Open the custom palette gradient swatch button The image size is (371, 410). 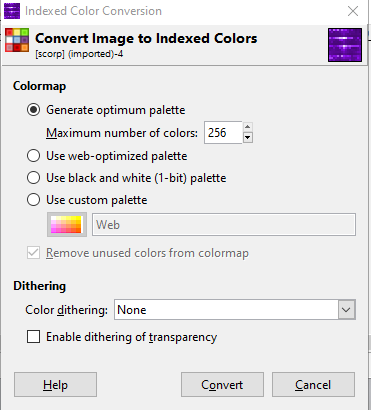tap(67, 225)
